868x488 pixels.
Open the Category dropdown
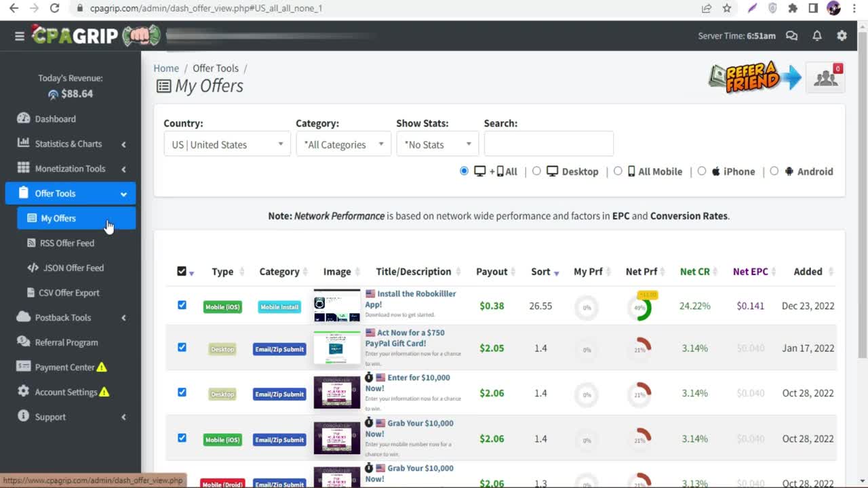(x=344, y=144)
